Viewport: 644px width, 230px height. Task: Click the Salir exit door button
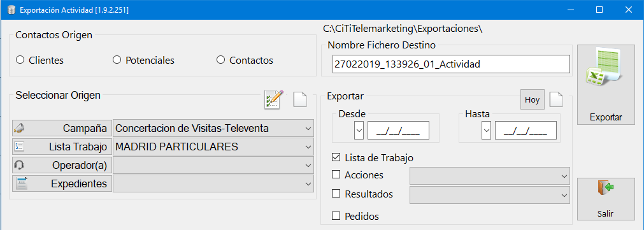tap(606, 199)
